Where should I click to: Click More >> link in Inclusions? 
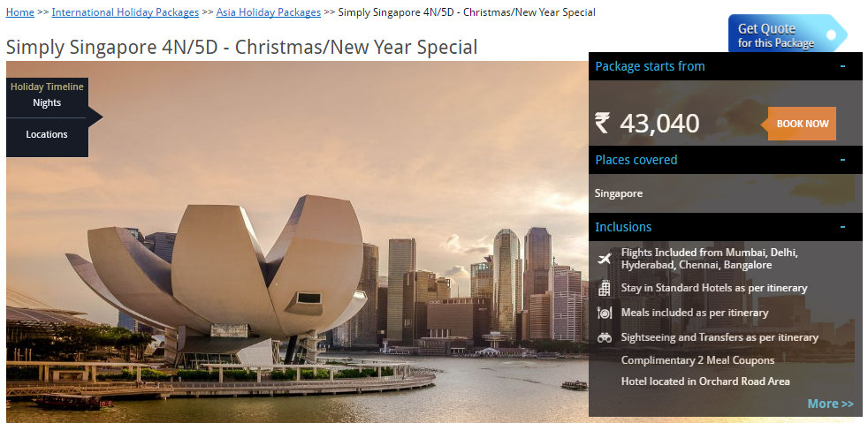tap(830, 404)
